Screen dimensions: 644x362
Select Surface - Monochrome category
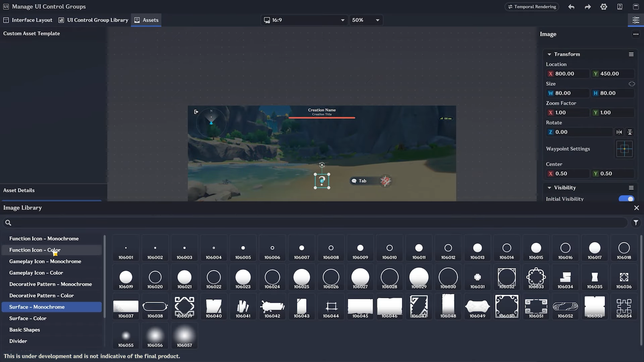click(x=52, y=307)
